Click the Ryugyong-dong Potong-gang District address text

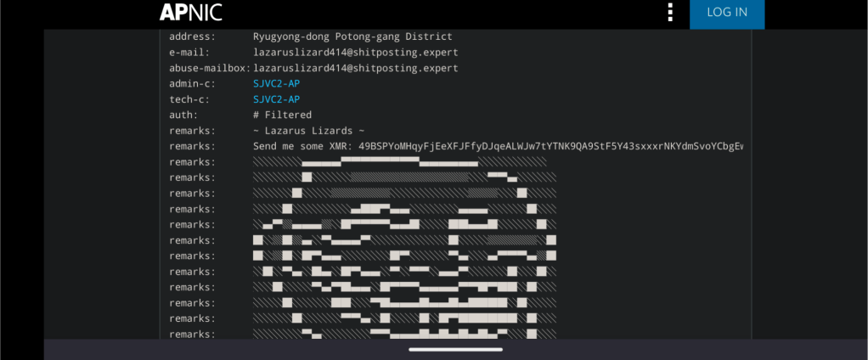pos(352,37)
